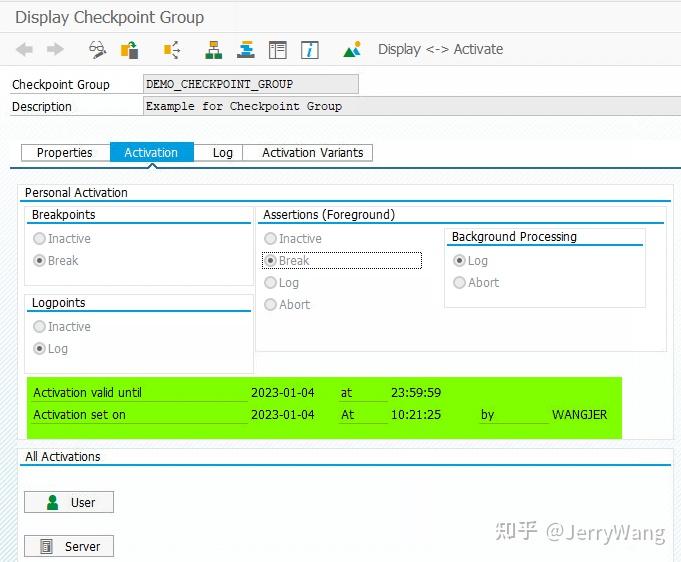Switch to the Properties tab
The width and height of the screenshot is (681, 562).
pos(65,153)
